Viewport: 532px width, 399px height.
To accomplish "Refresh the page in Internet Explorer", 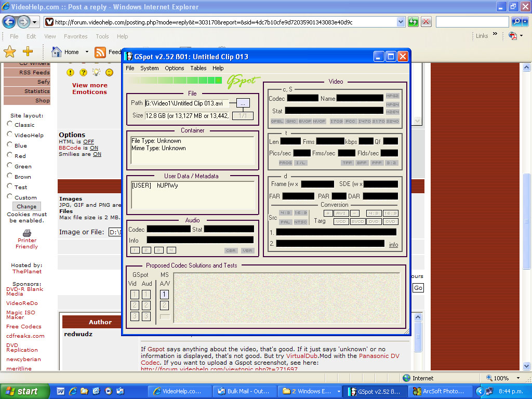I will coord(413,22).
